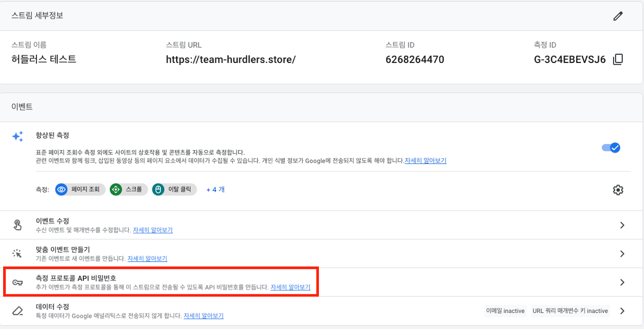Open 자세히 알아보기 link under 이벤트 수정
This screenshot has width=644, height=329.
point(153,230)
